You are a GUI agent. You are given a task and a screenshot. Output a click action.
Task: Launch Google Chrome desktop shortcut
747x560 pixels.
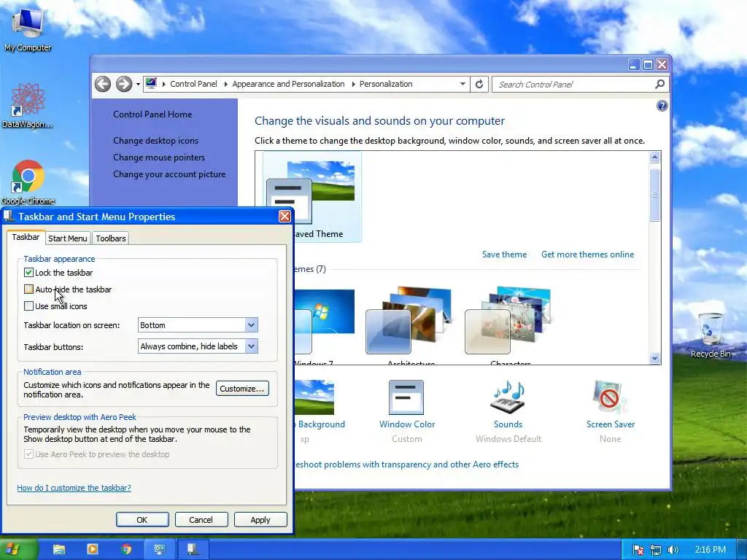tap(28, 182)
